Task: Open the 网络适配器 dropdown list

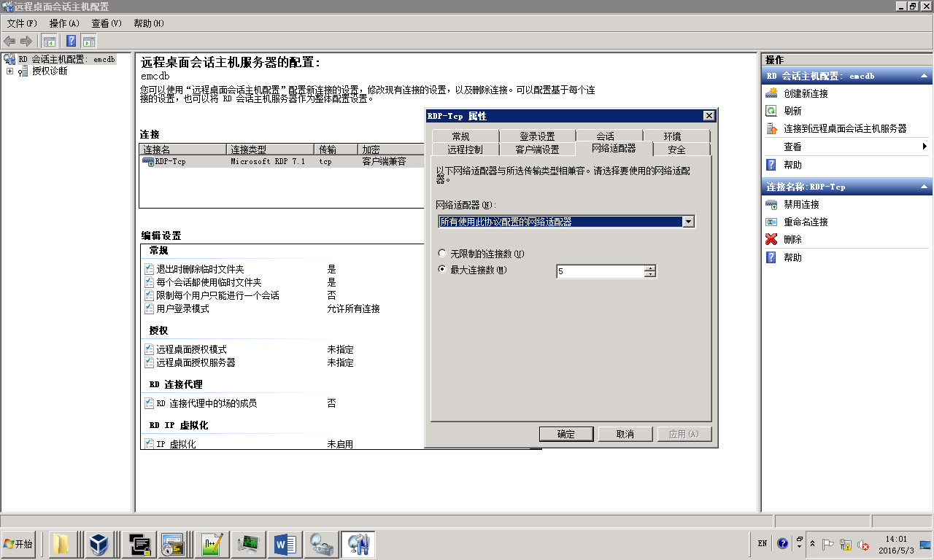Action: 688,222
